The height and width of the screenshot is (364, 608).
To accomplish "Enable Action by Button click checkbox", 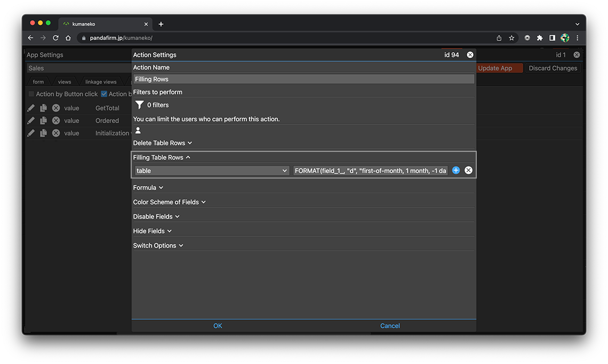I will [31, 94].
